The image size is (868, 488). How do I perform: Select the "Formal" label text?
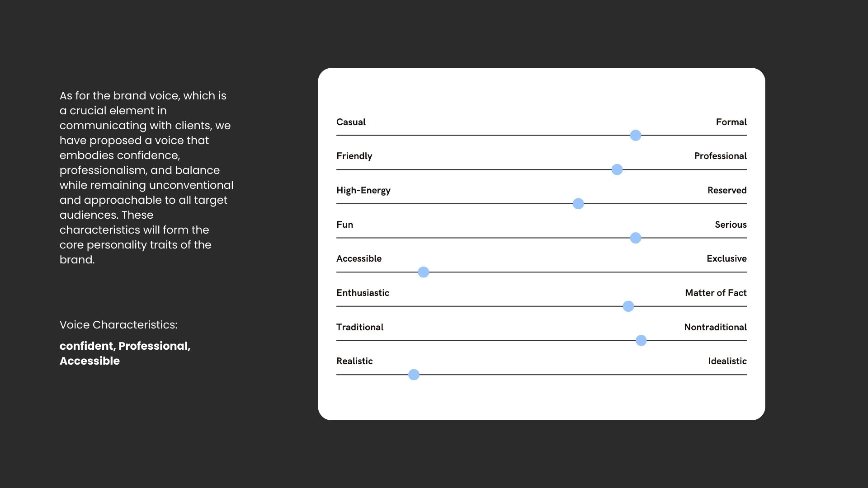[731, 122]
